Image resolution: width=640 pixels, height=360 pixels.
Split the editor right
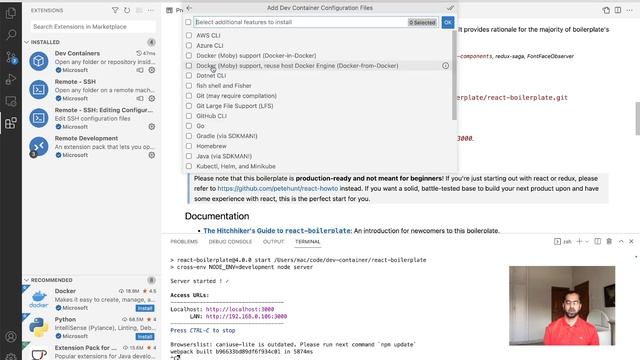click(618, 10)
